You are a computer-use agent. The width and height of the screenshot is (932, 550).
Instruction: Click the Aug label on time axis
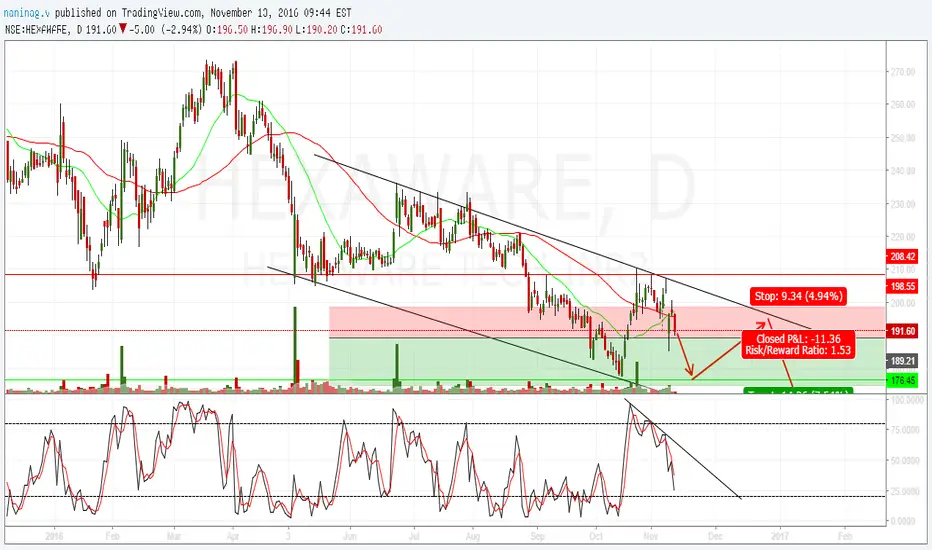click(473, 536)
